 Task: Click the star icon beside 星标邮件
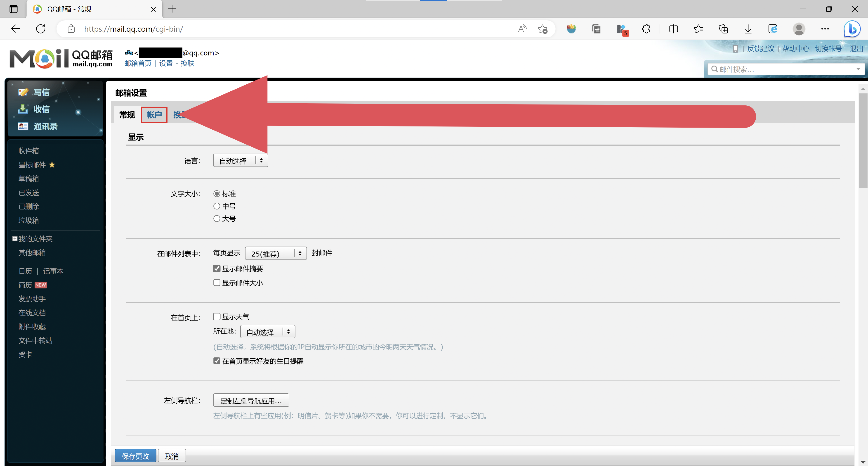52,164
